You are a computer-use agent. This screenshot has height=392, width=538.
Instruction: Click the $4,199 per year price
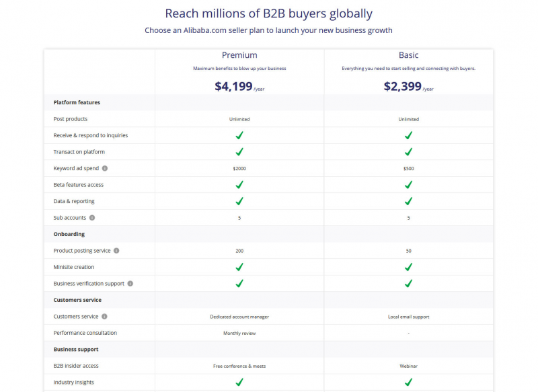click(x=239, y=87)
